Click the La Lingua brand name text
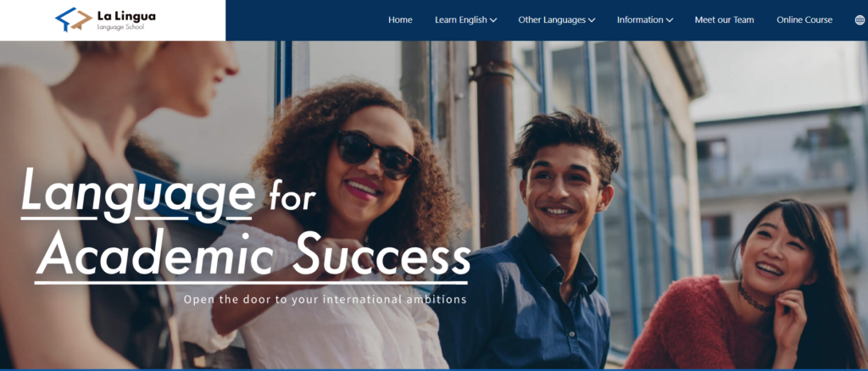Screen dimensions: 868x371 (126, 16)
